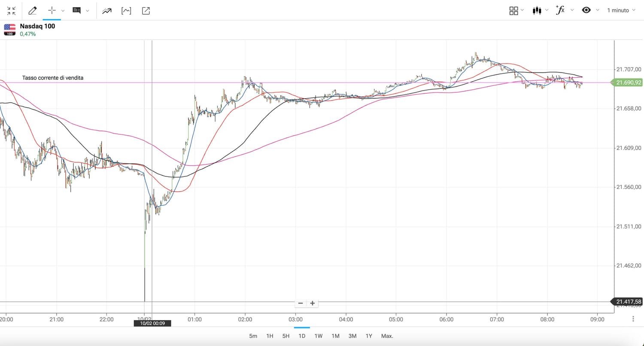Switch to the 1D time range
The image size is (644, 346).
[x=302, y=336]
